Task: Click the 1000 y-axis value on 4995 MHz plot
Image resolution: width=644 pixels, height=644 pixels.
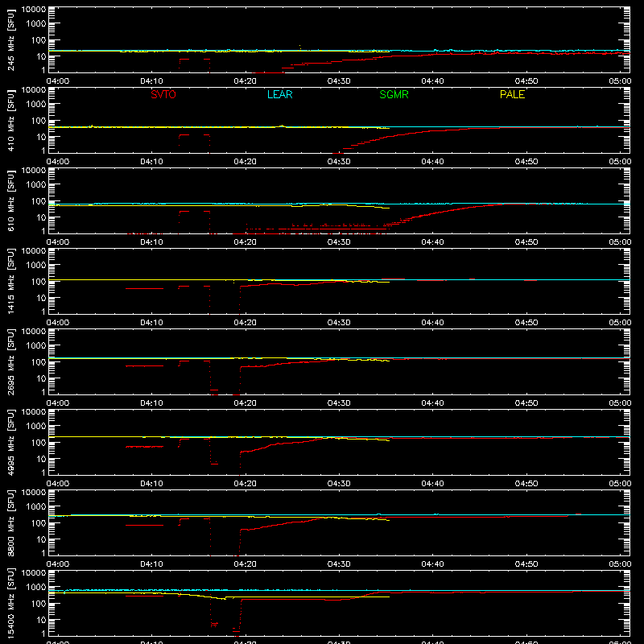Action: [x=36, y=426]
